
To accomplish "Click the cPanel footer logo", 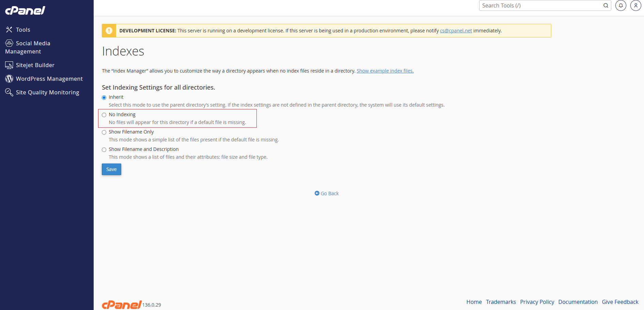I will coord(122,305).
